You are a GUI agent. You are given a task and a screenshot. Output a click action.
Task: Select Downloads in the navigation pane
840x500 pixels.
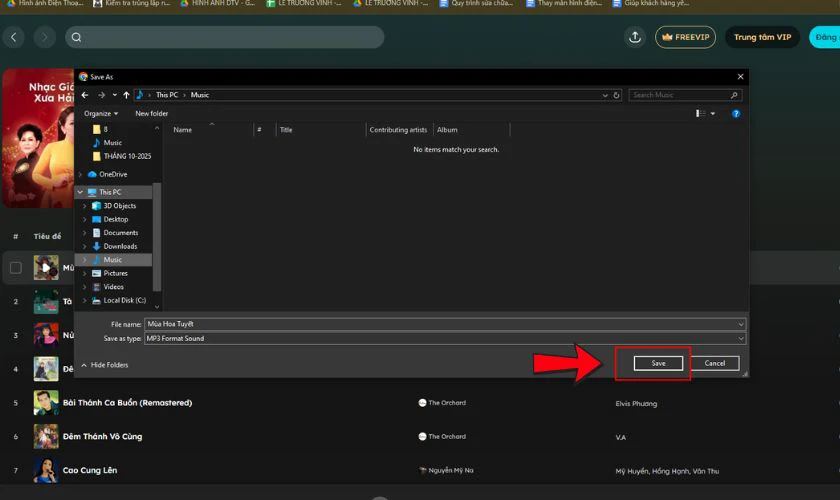click(x=120, y=246)
